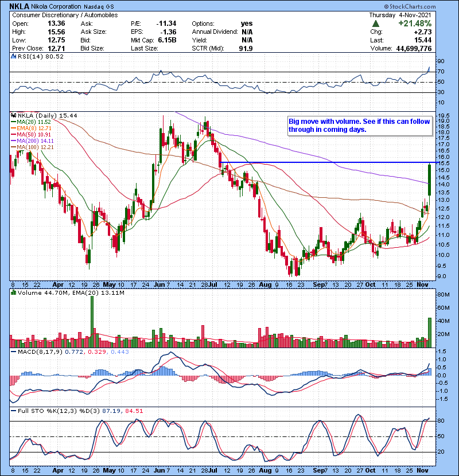This screenshot has width=459, height=476.
Task: Click the EPS value -1.36
Action: pos(168,32)
